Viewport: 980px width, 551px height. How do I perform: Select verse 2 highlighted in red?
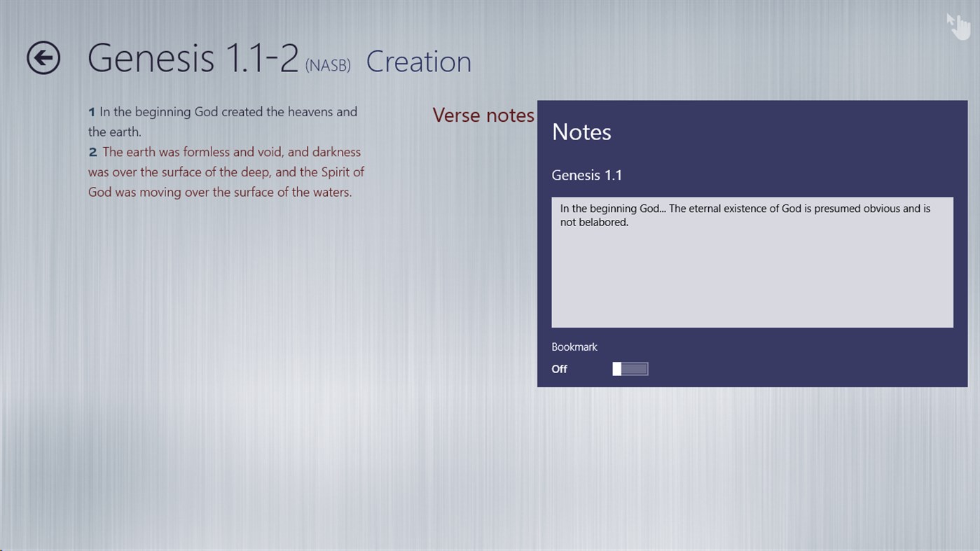pyautogui.click(x=224, y=172)
